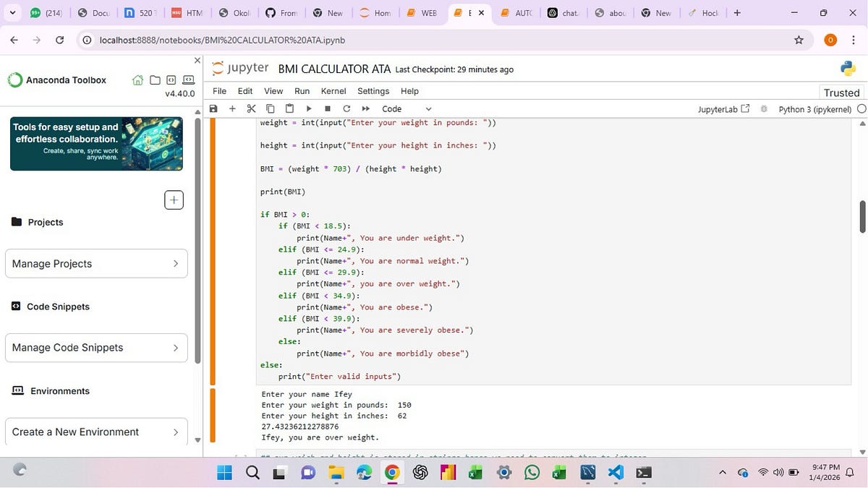Bookmark this page with the star icon
This screenshot has width=868, height=488.
coord(799,40)
